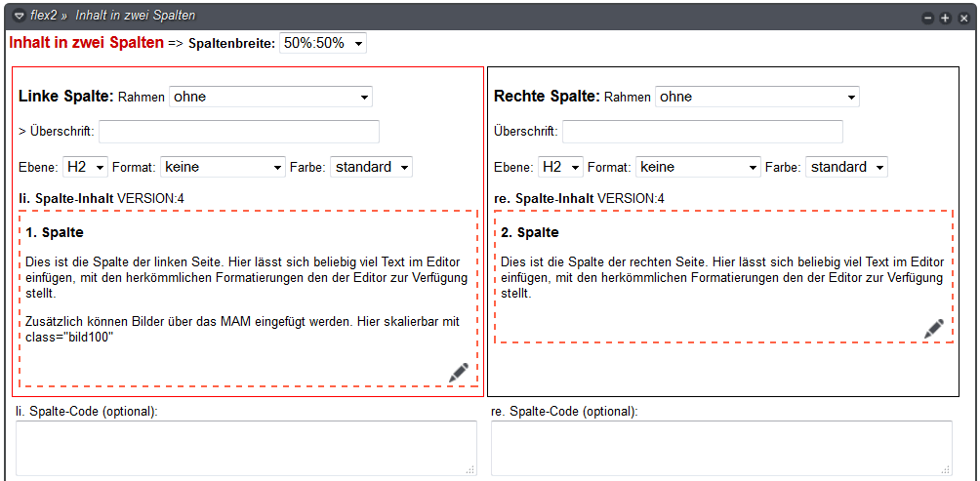Open left column Farbe standard dropdown
Screen dimensions: 980x481
[x=371, y=167]
